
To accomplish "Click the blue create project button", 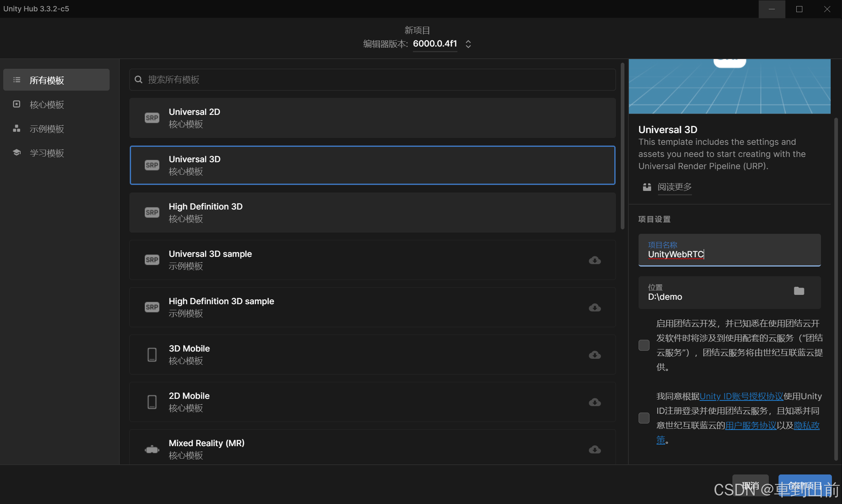I will click(x=805, y=485).
